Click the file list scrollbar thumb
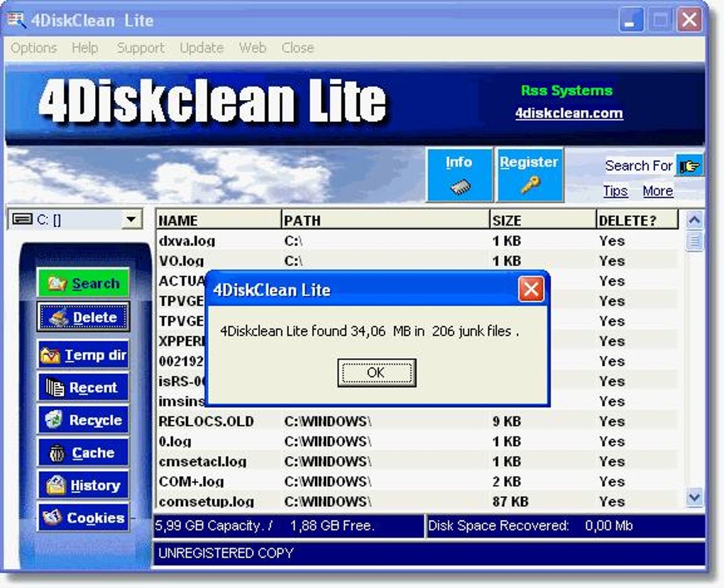 coord(694,240)
